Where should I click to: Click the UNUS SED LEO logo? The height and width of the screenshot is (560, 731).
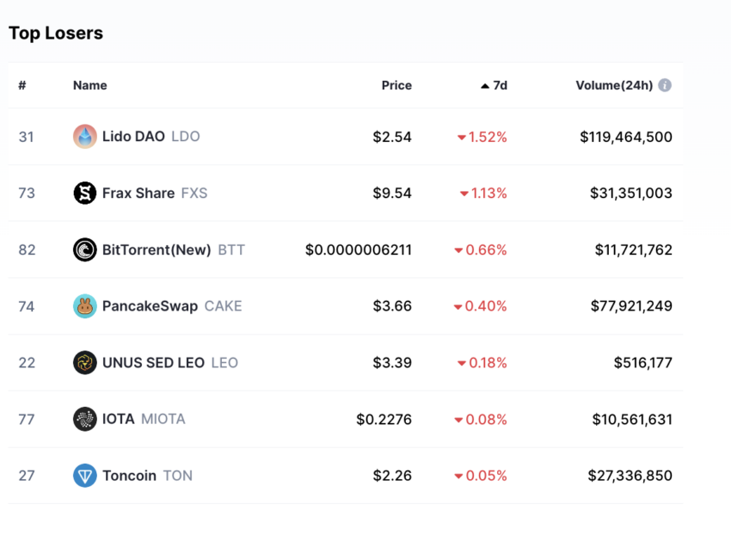tap(85, 363)
